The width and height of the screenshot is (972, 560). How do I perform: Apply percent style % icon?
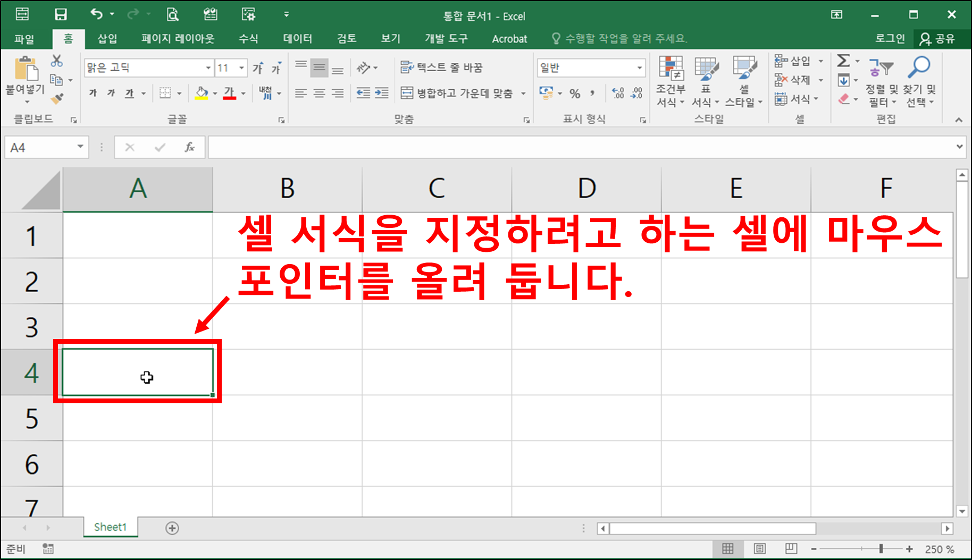click(574, 94)
